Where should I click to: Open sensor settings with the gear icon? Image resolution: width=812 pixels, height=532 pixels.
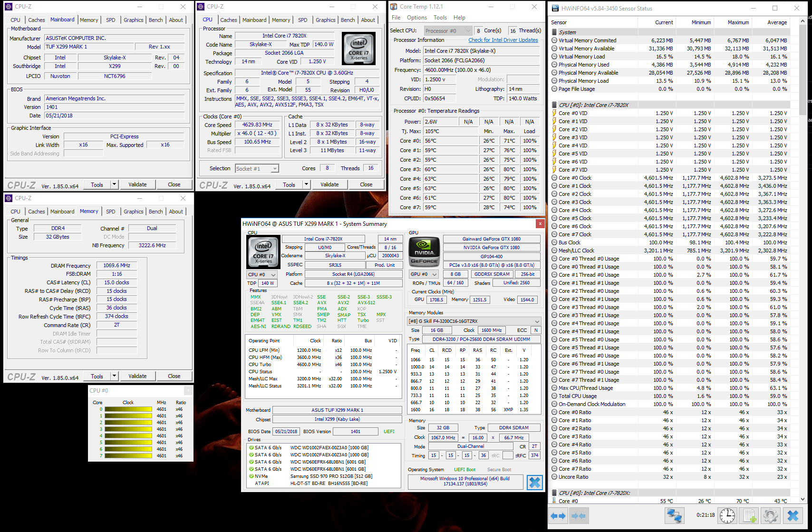(771, 516)
